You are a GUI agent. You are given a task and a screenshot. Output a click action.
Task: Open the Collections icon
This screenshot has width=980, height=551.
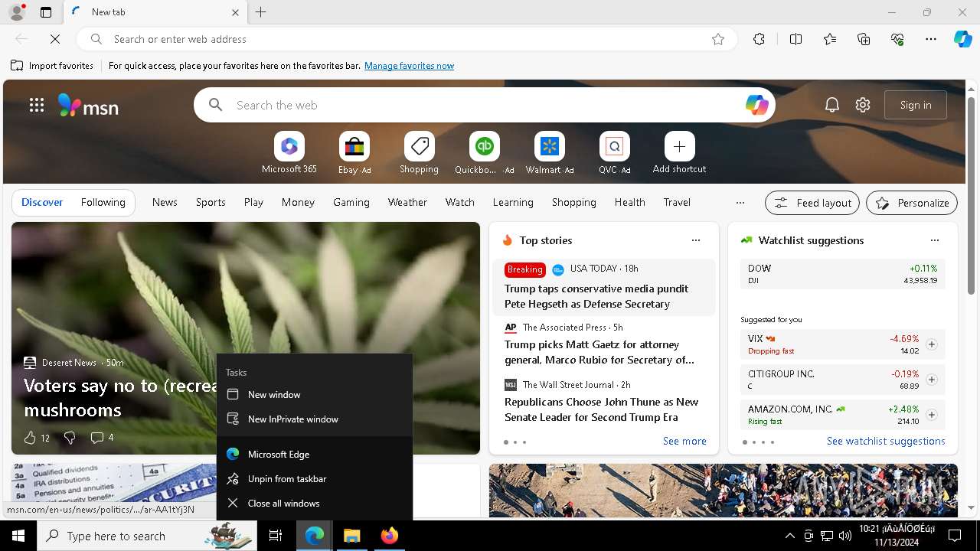[864, 39]
